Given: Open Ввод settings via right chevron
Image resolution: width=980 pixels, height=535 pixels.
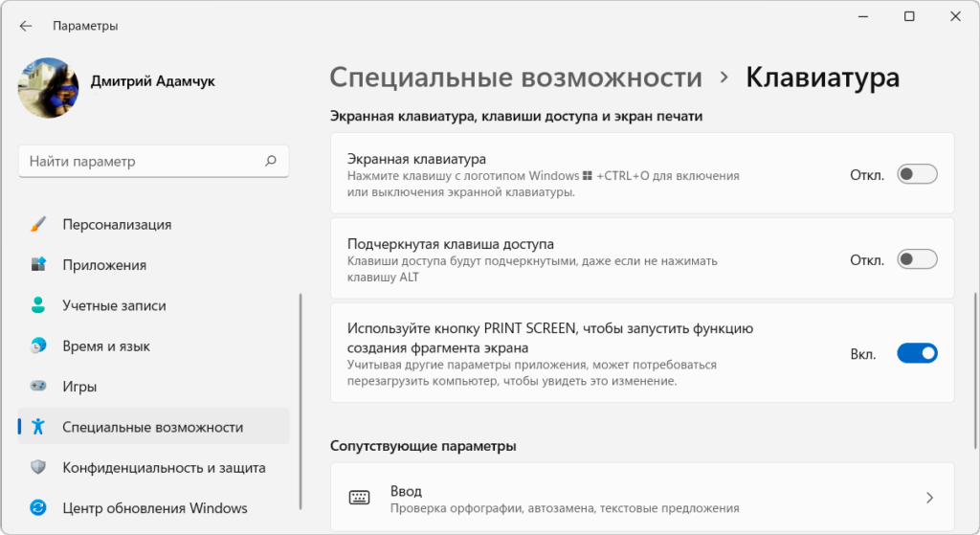Looking at the screenshot, I should [929, 498].
